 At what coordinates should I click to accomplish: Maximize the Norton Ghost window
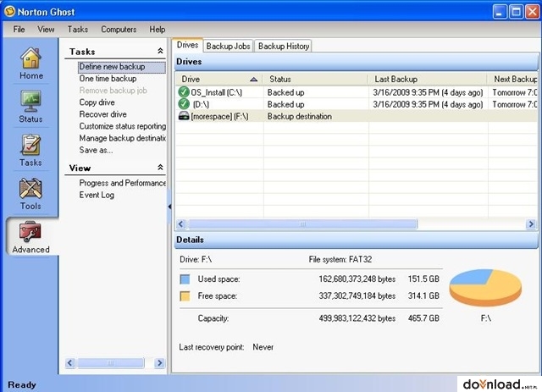pyautogui.click(x=517, y=12)
